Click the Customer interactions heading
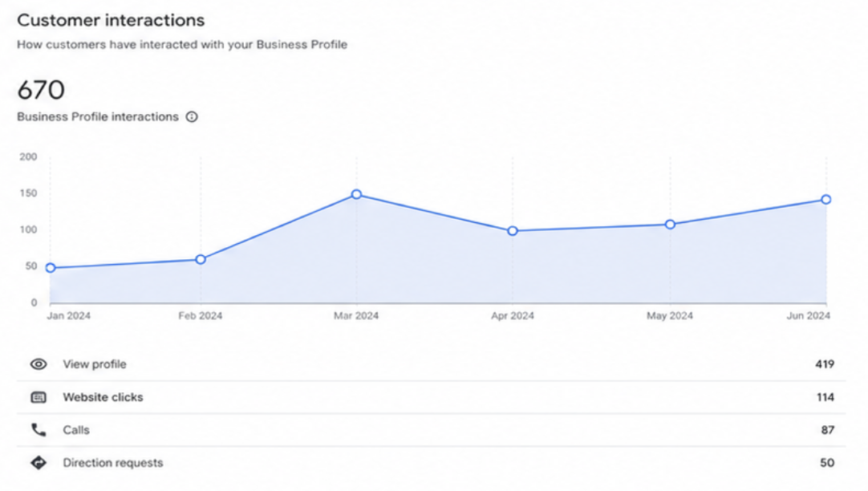Viewport: 868px width, 491px height. (111, 21)
